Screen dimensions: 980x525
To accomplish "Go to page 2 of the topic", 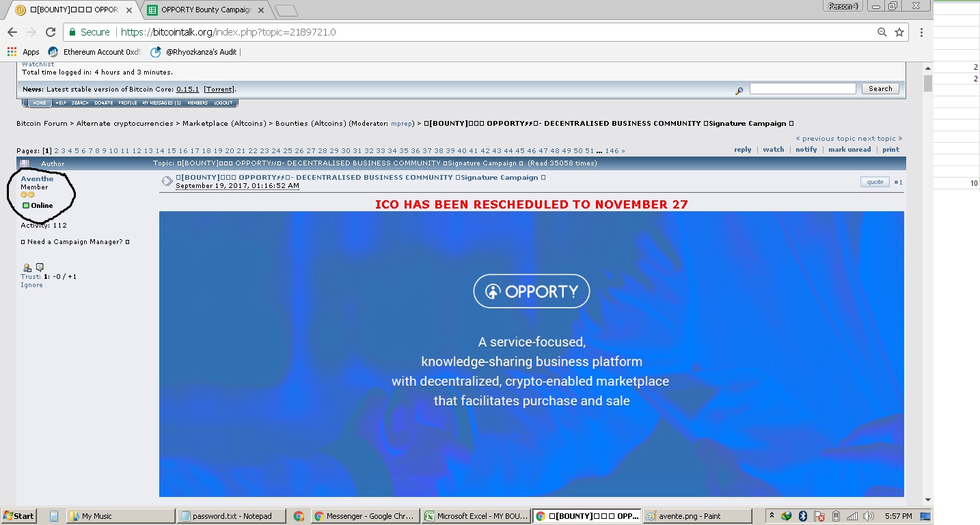I will 56,150.
